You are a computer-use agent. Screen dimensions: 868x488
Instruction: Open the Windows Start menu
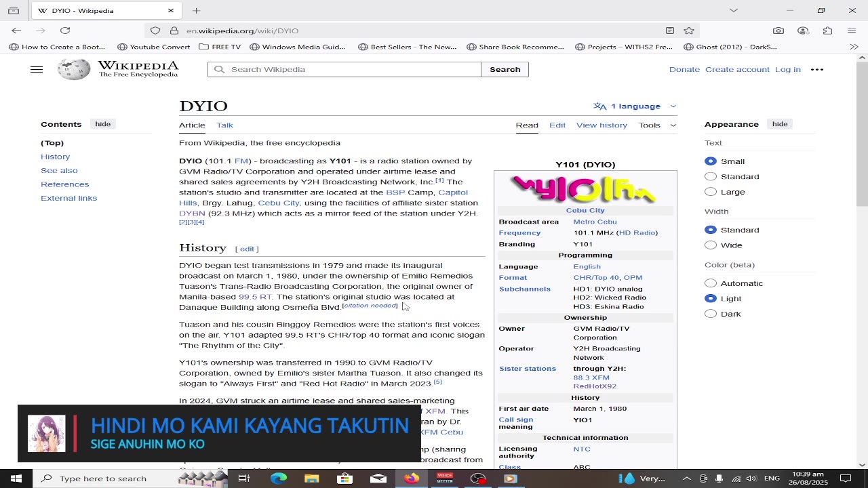coord(16,479)
